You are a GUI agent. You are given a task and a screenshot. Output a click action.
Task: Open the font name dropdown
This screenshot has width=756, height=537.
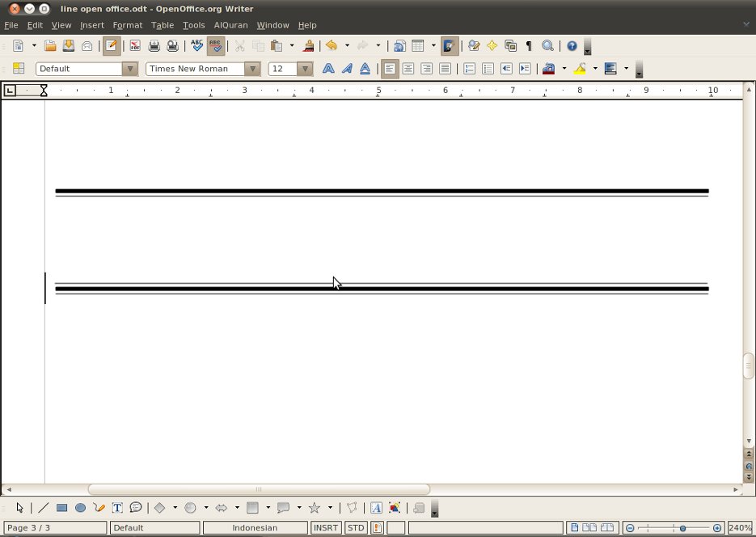pyautogui.click(x=252, y=68)
